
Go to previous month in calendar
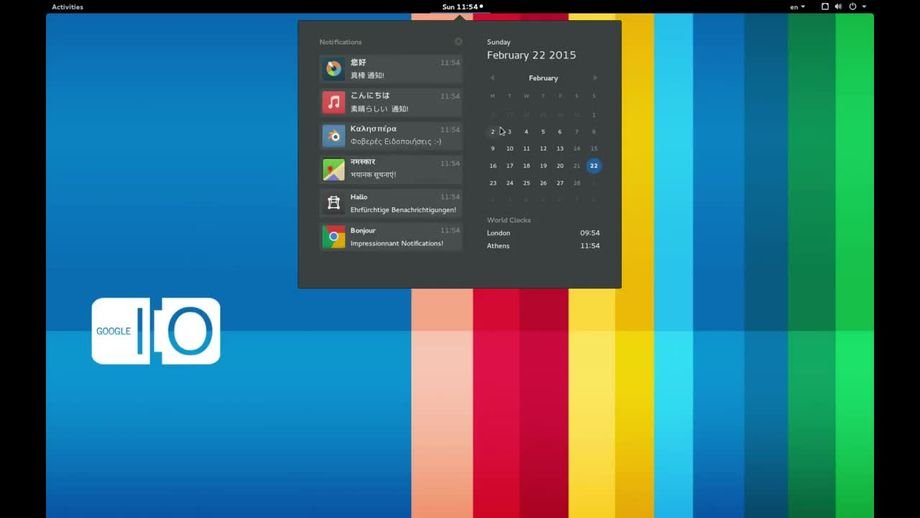[x=492, y=78]
